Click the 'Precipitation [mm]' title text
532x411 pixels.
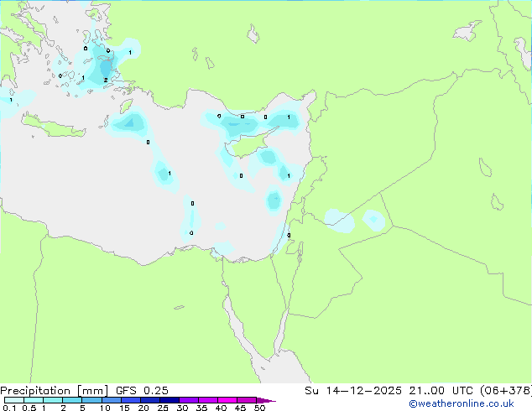coord(54,391)
